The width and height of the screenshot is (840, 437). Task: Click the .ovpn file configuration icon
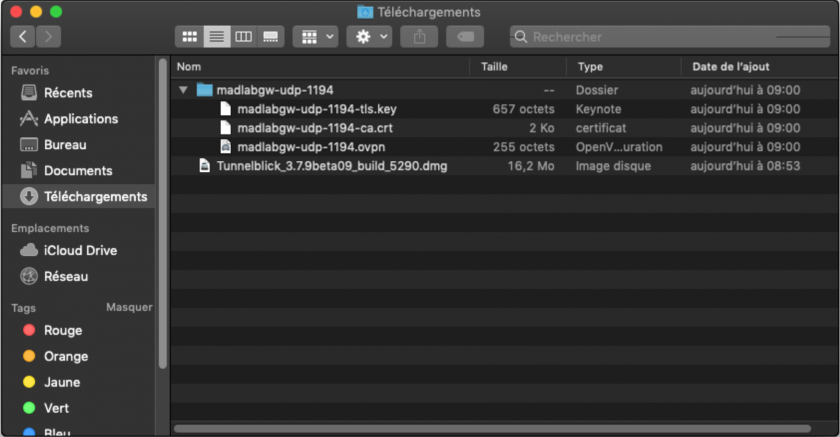[226, 146]
